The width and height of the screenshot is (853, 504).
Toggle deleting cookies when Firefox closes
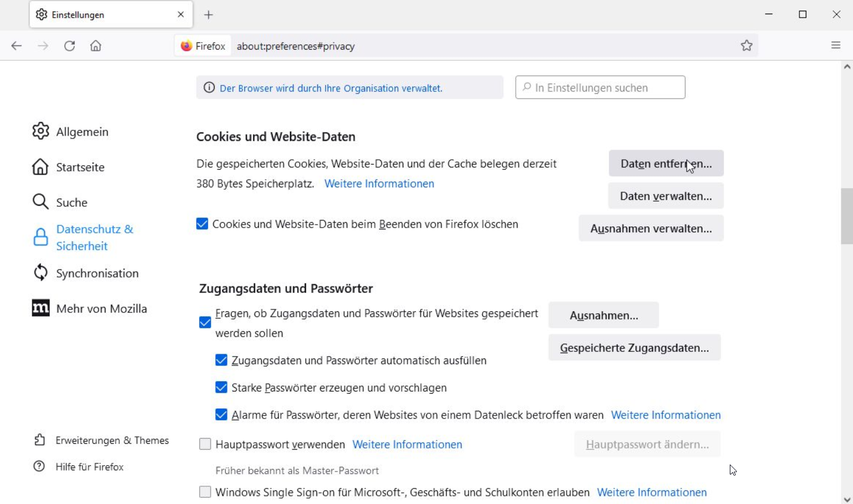pos(202,224)
